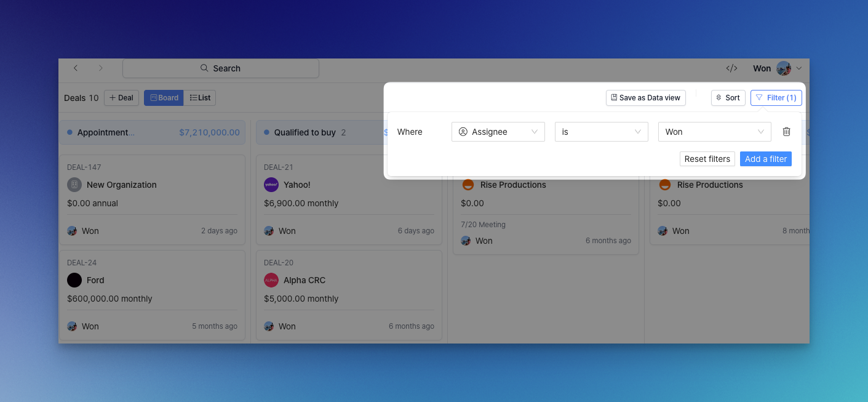Click assignee avatar on Yahoo! card
Image resolution: width=868 pixels, height=402 pixels.
(x=269, y=231)
